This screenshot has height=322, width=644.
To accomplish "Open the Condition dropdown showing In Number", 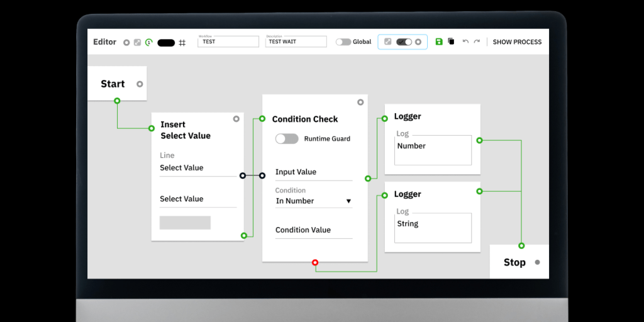I will [313, 201].
